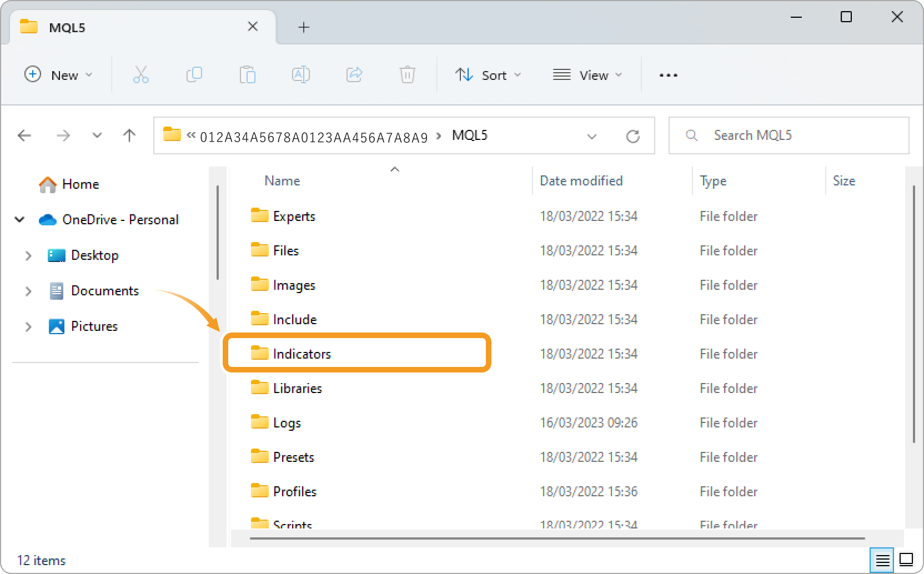Open recent locations dropdown chevron

97,135
